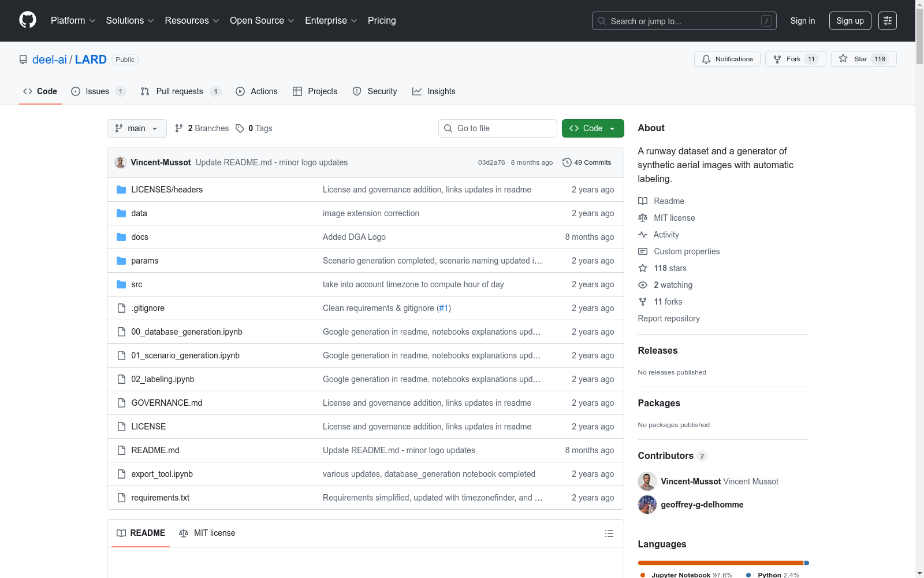Expand the Enterprise menu
Screen dimensions: 924x578
pyautogui.click(x=331, y=21)
